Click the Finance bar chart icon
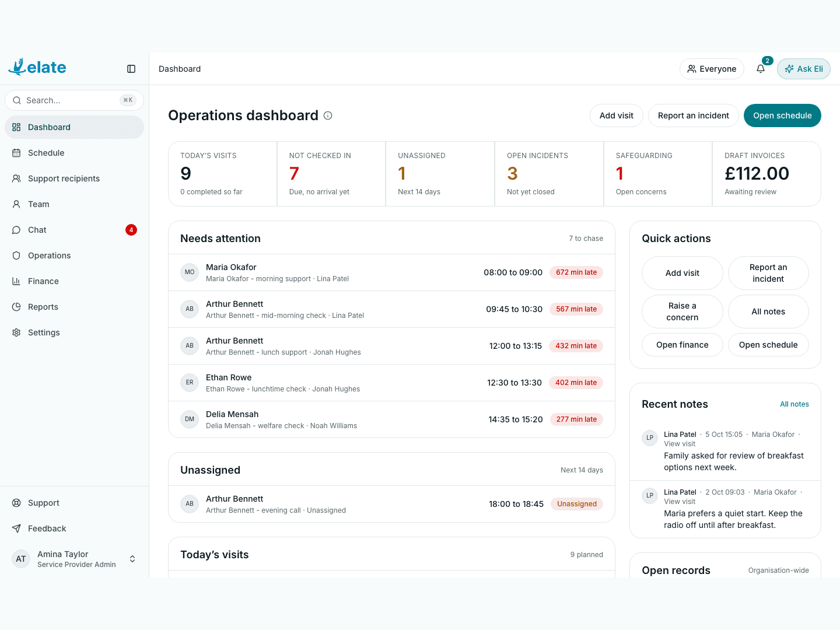Image resolution: width=840 pixels, height=630 pixels. [x=16, y=281]
